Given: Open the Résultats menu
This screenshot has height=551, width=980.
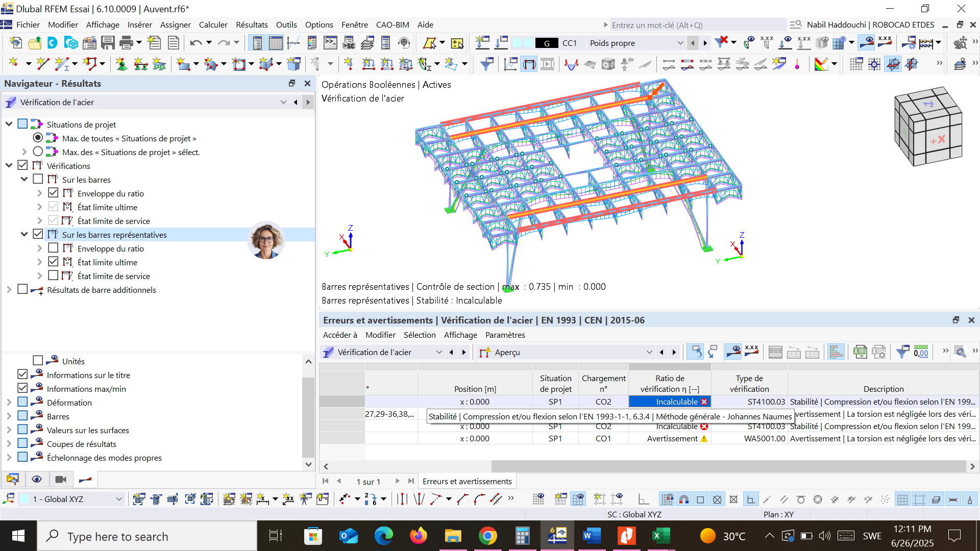Looking at the screenshot, I should click(252, 24).
